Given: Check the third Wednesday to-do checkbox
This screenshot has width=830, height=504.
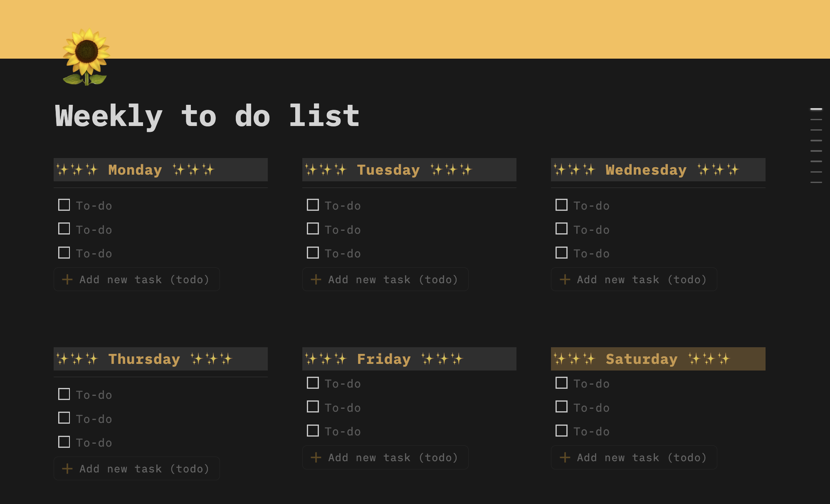Looking at the screenshot, I should (561, 253).
